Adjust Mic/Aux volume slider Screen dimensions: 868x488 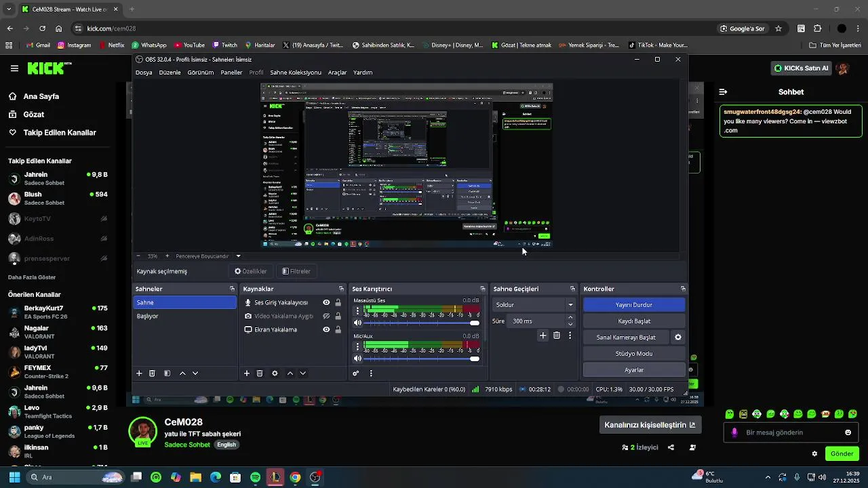pyautogui.click(x=422, y=359)
